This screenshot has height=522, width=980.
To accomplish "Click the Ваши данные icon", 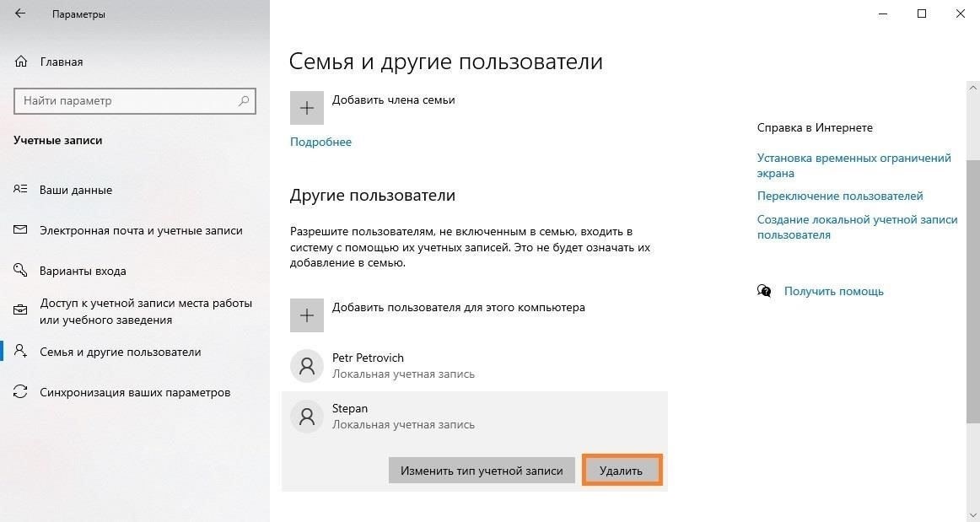I will coord(20,189).
